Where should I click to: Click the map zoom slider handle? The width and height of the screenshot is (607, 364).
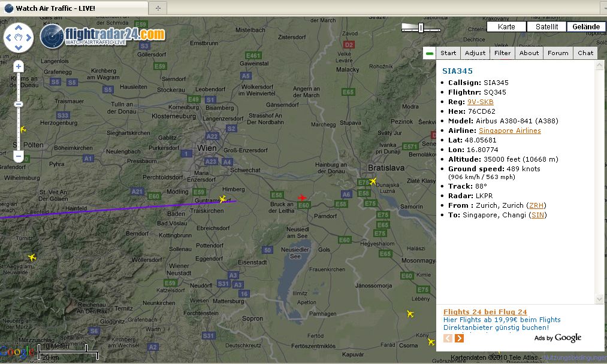click(x=18, y=104)
